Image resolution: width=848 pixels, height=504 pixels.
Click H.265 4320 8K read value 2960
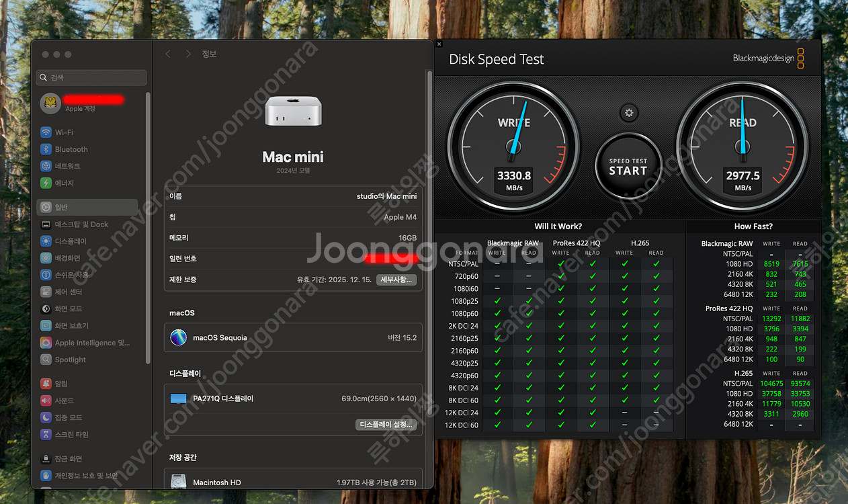coord(800,414)
